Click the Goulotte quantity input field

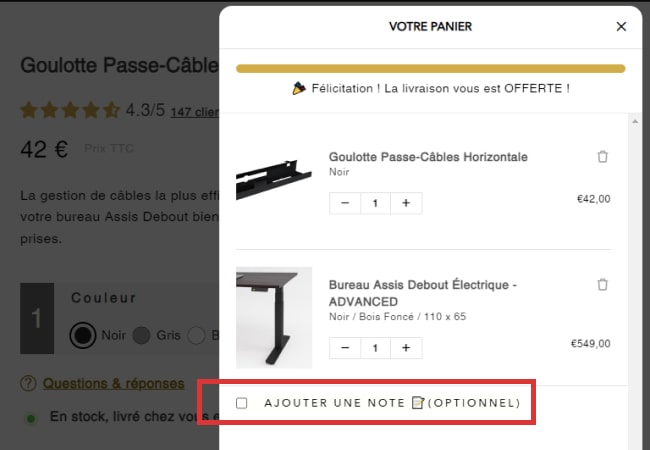[375, 203]
